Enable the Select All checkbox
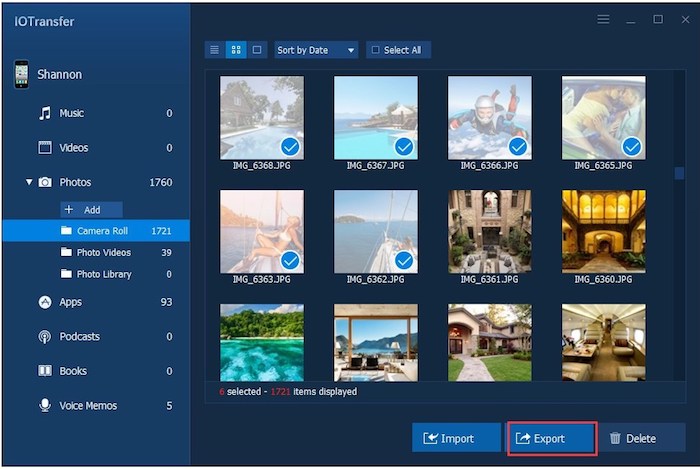Viewport: 700px width, 469px height. coord(375,50)
